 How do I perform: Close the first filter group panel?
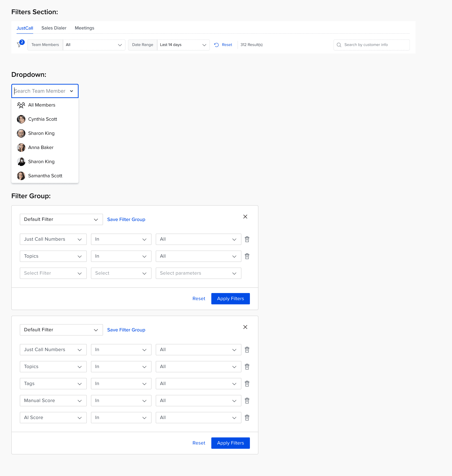coord(245,217)
